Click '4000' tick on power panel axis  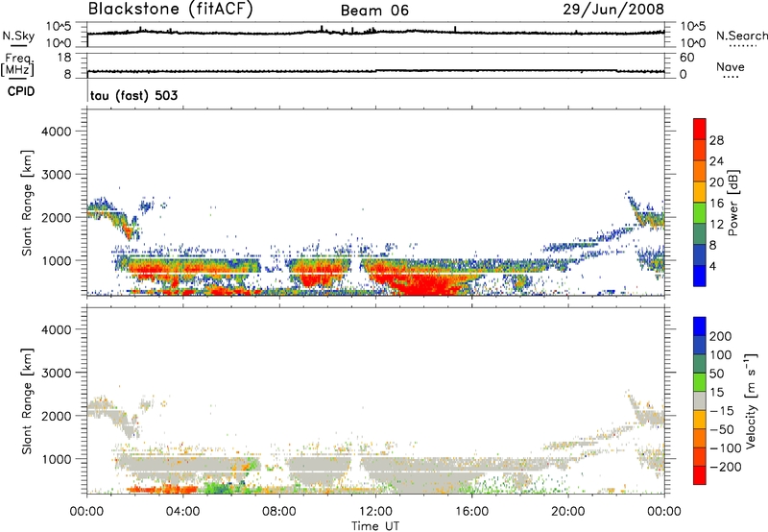coord(57,132)
